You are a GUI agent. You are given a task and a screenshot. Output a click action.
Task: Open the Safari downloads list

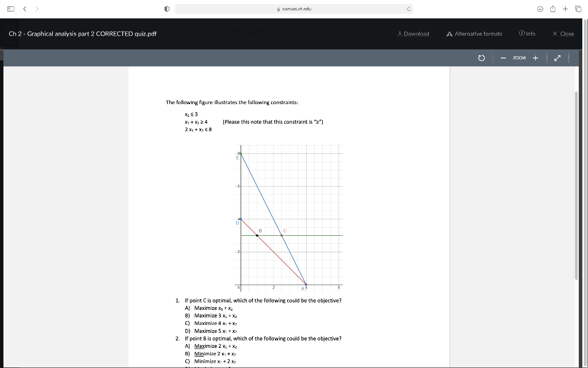pos(539,9)
